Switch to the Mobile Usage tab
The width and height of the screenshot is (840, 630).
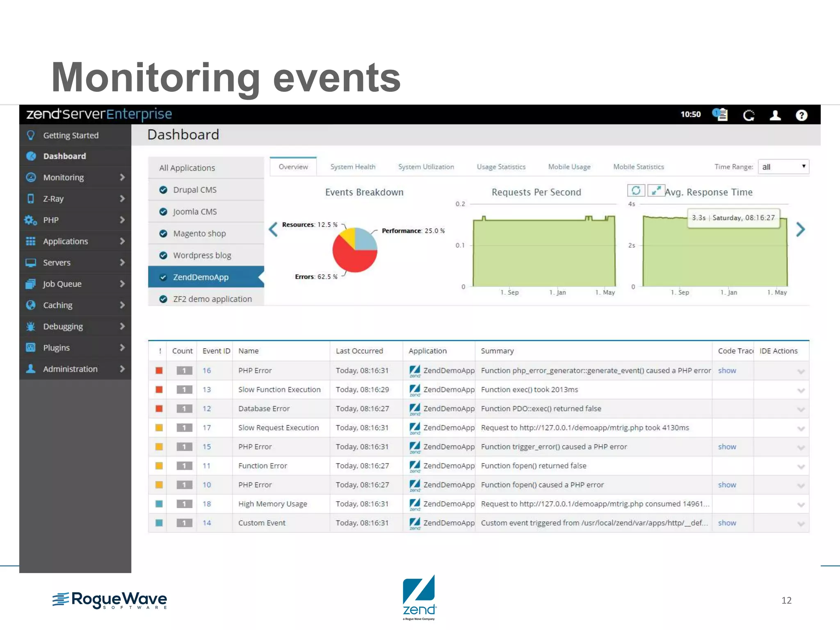[x=569, y=167]
